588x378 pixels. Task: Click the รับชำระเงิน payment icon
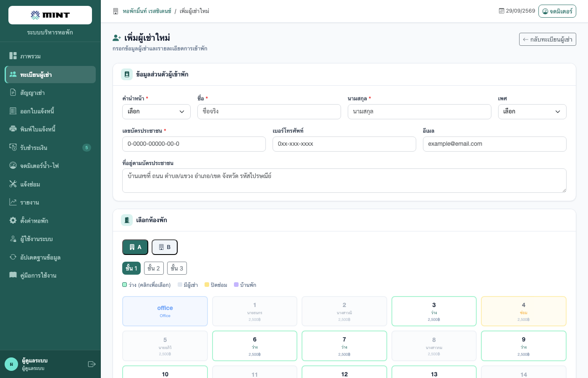tap(13, 147)
